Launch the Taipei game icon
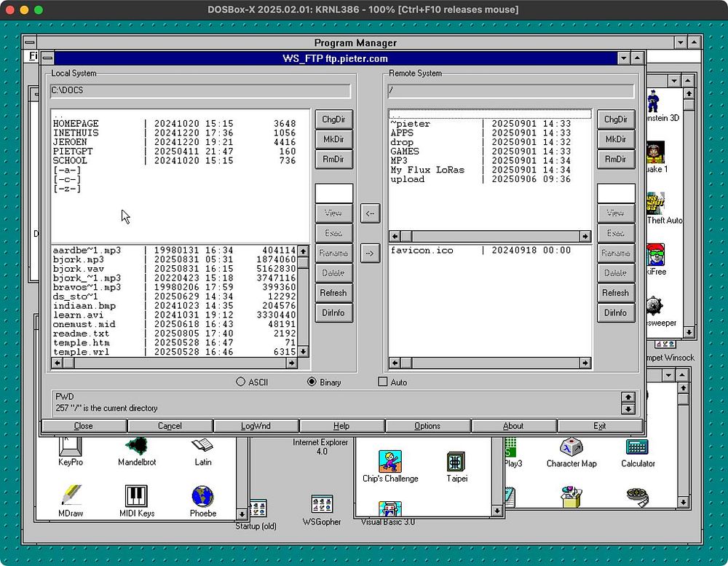 click(456, 462)
